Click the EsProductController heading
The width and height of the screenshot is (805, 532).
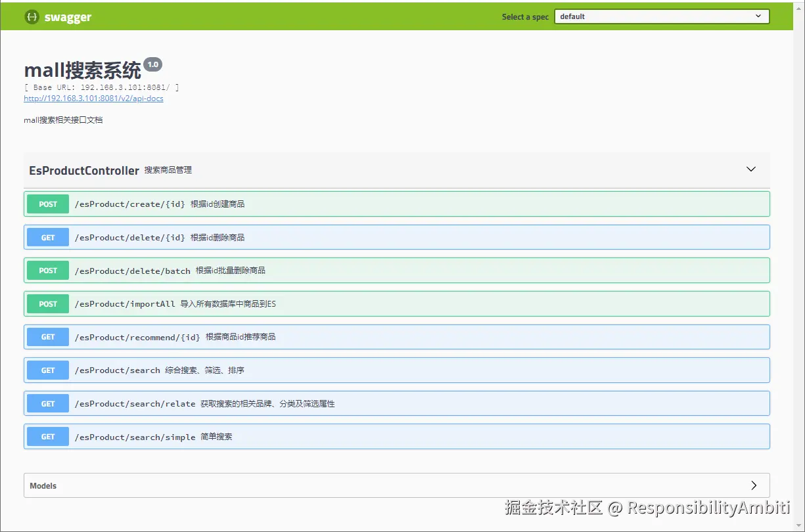(84, 170)
